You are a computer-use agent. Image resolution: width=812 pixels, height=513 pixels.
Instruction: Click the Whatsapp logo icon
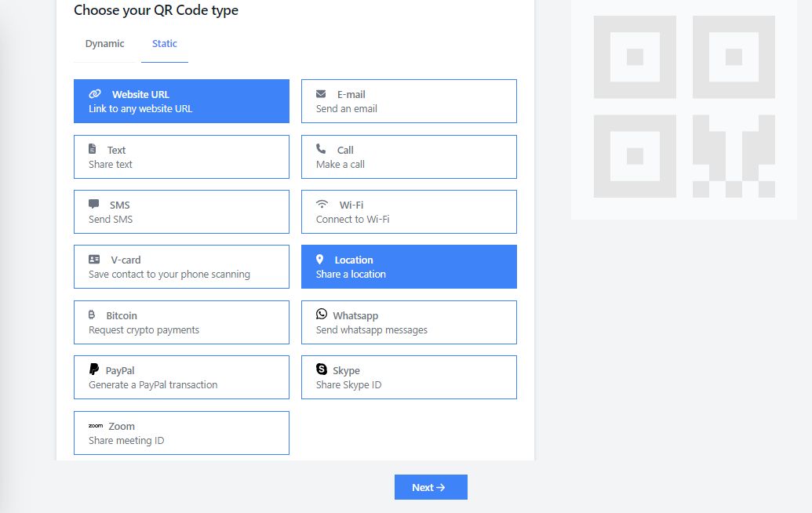pos(322,315)
